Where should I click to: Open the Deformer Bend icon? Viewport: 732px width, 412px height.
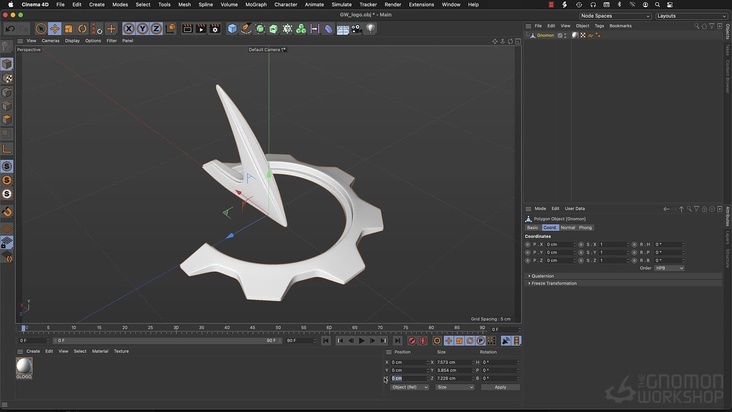[329, 29]
